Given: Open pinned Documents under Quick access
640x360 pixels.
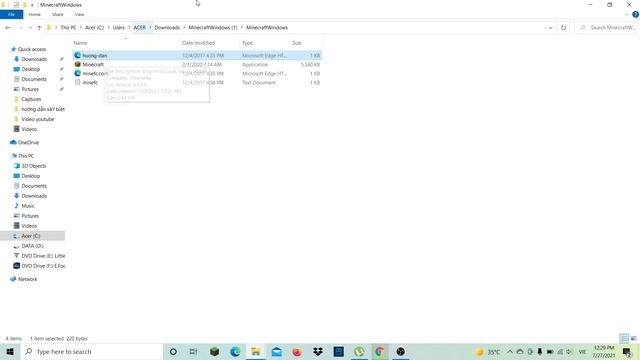Looking at the screenshot, I should tap(34, 79).
